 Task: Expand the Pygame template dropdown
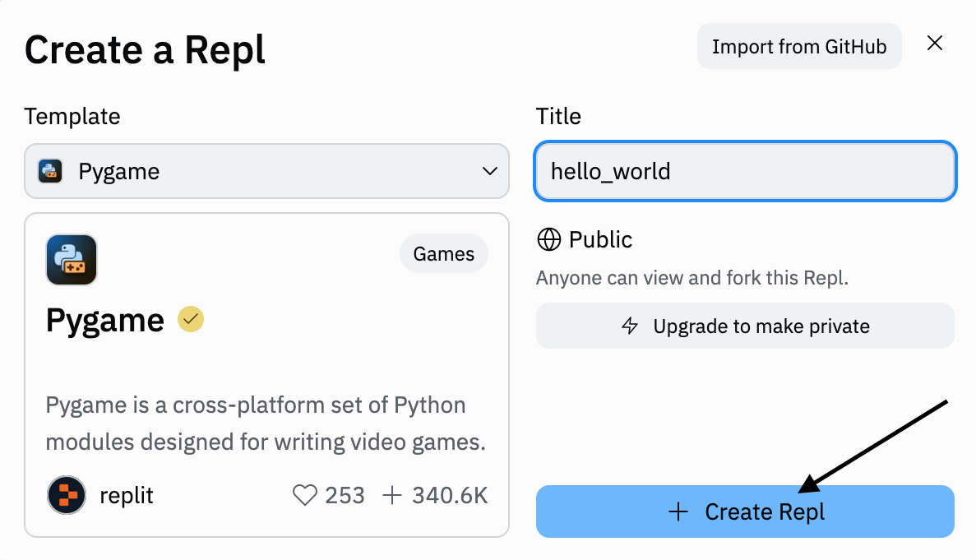click(266, 171)
